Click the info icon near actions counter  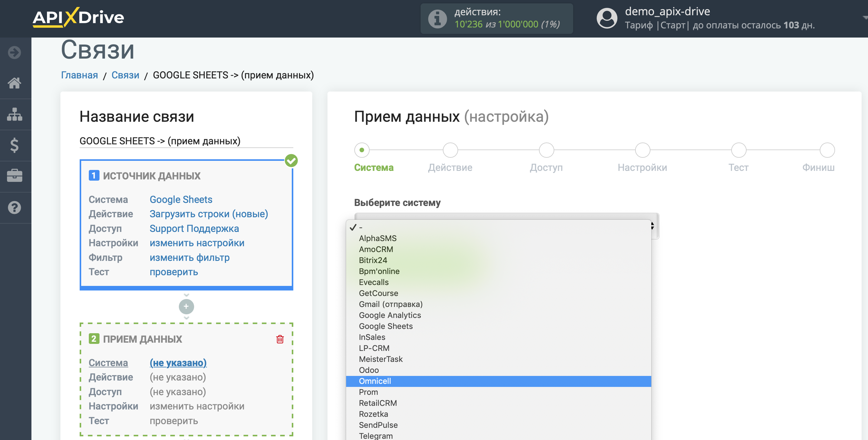pyautogui.click(x=437, y=19)
